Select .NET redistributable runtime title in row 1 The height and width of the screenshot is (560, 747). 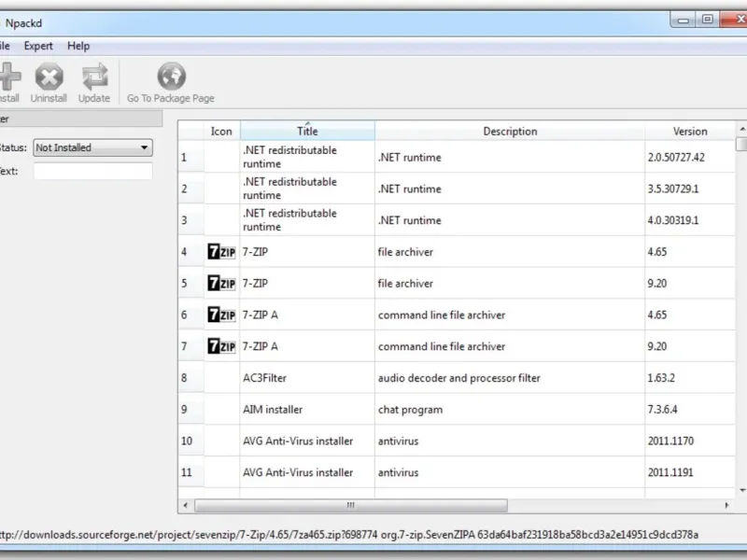point(307,157)
